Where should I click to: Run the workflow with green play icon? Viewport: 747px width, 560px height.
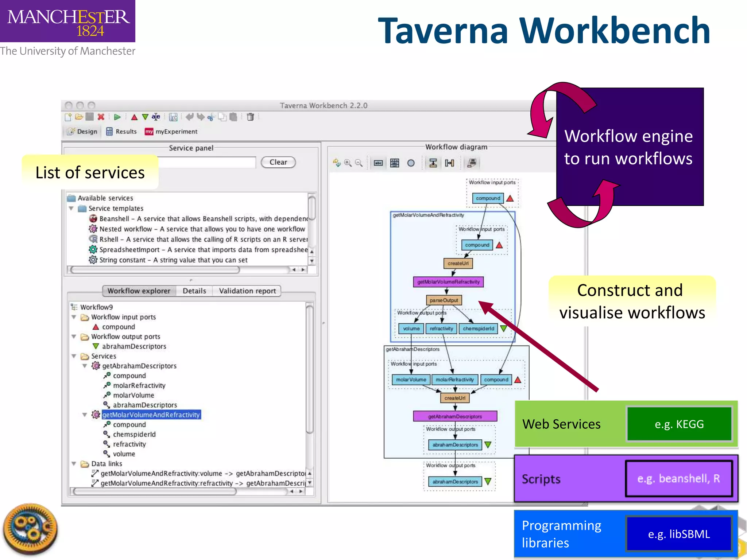117,117
